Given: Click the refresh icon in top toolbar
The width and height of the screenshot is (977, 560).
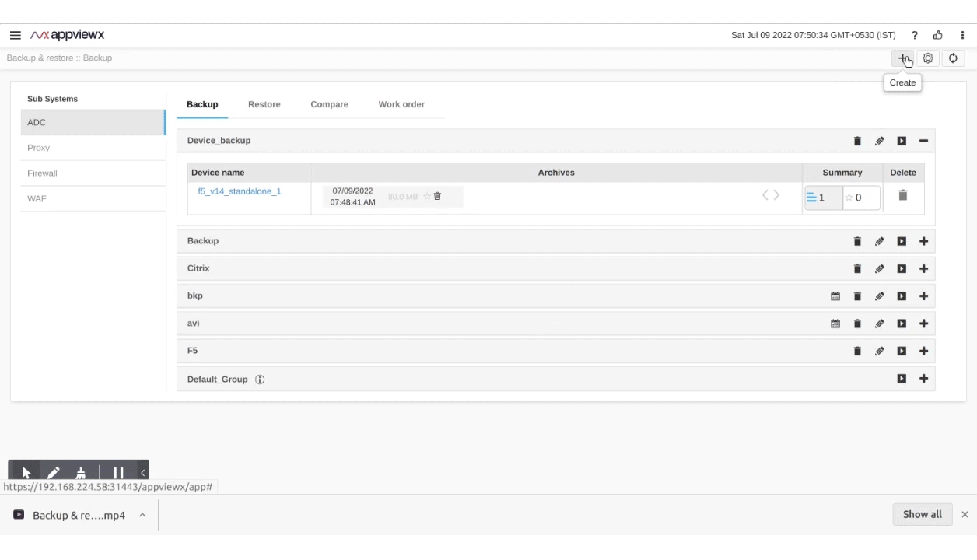Looking at the screenshot, I should click(953, 58).
